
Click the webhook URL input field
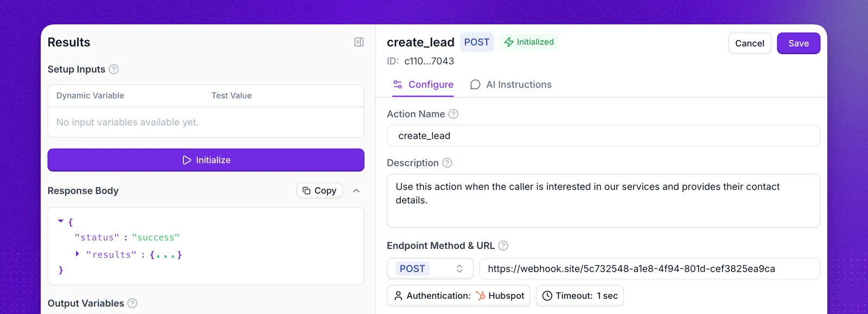(x=649, y=268)
